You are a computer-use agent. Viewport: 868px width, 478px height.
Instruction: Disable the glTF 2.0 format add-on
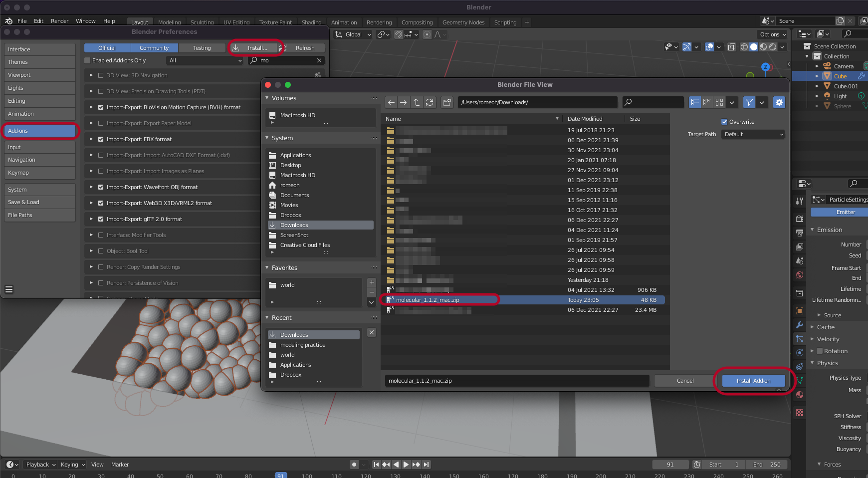click(x=101, y=219)
